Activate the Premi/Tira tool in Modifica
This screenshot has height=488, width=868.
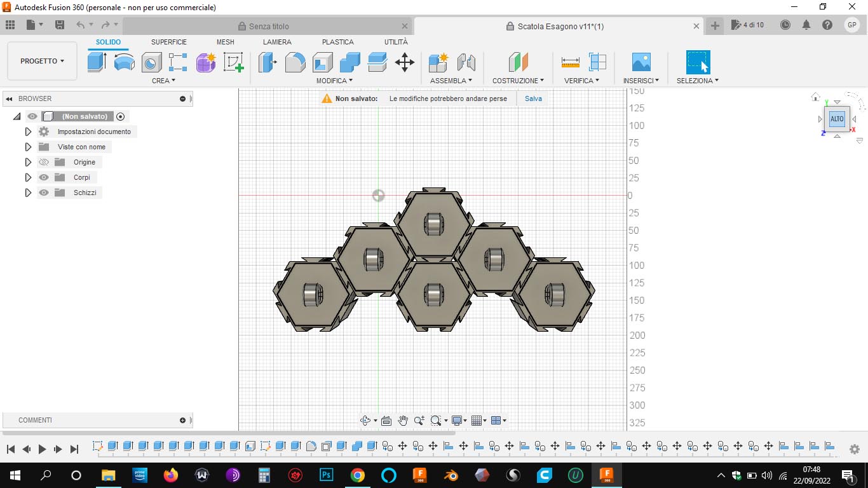[x=267, y=62]
